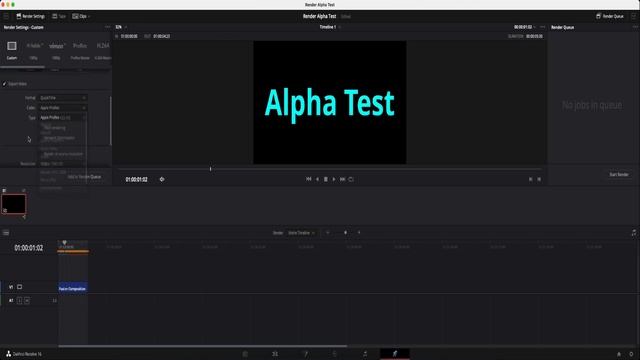
Task: Click the timeline horizontal scrollbar
Action: click(x=203, y=346)
